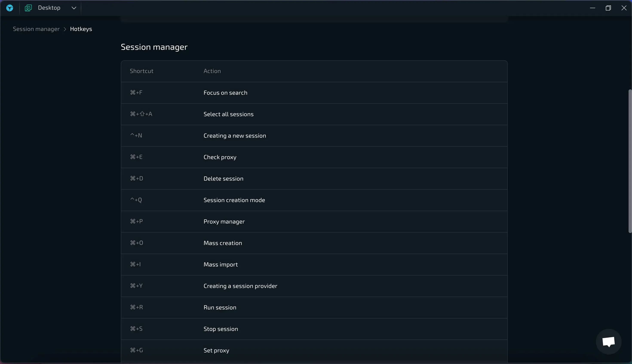
Task: Click the Desktop workspace icon
Action: pyautogui.click(x=28, y=8)
